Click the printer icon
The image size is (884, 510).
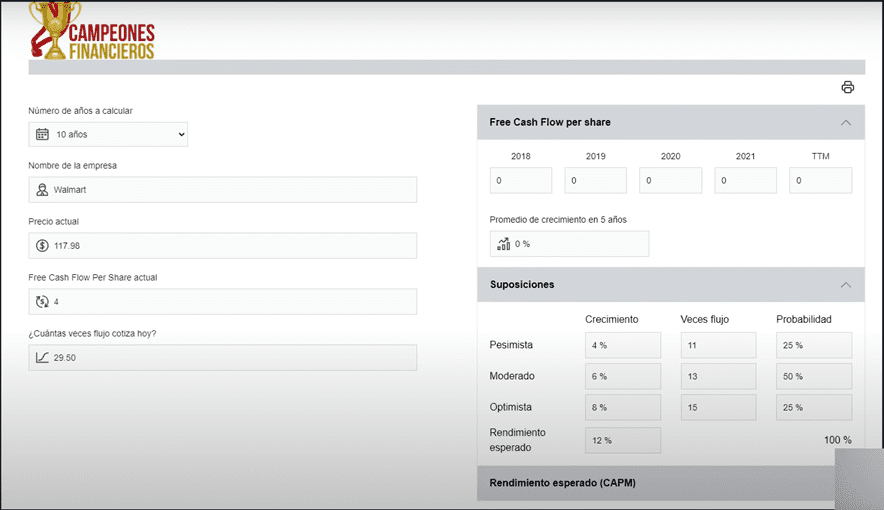847,87
